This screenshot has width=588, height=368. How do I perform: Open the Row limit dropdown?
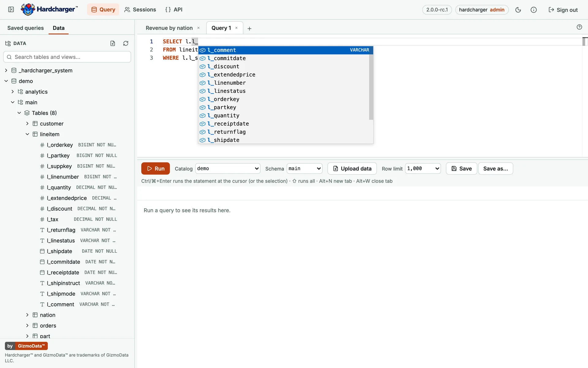pyautogui.click(x=423, y=168)
